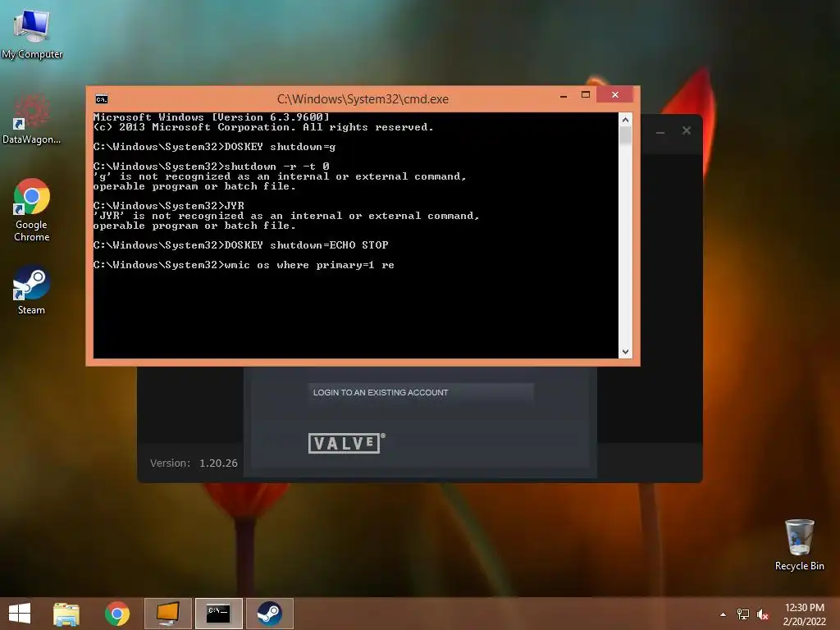The width and height of the screenshot is (840, 630).
Task: Click the cmd vertical scrollbar thumb
Action: click(625, 136)
